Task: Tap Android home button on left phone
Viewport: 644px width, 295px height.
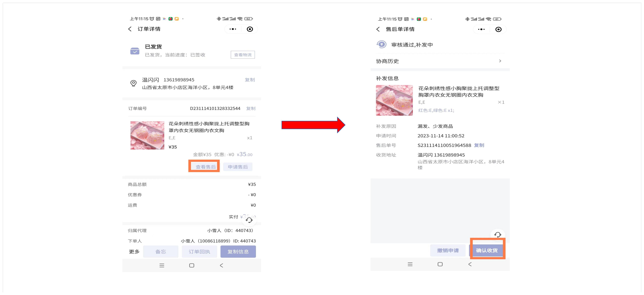Action: (x=191, y=265)
